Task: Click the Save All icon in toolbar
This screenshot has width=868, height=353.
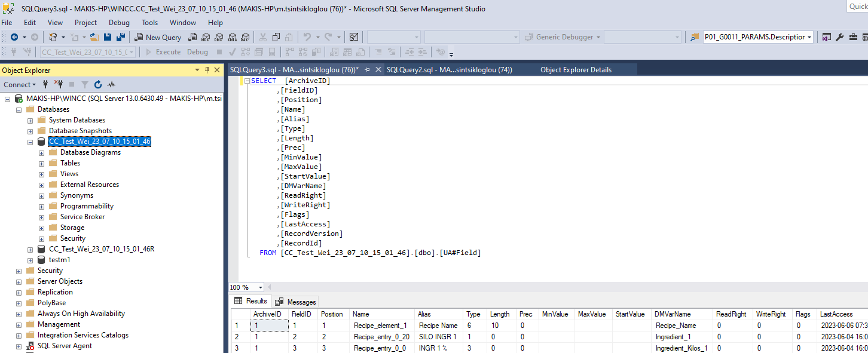Action: click(121, 37)
